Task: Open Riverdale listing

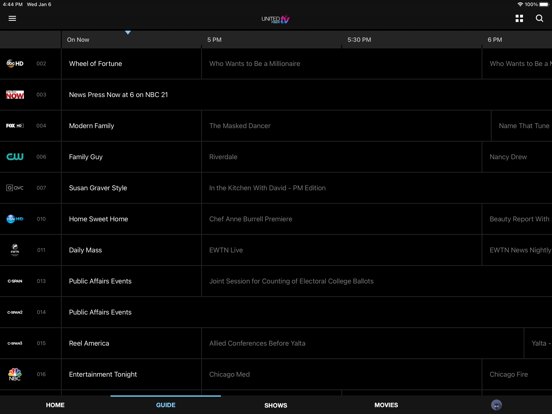Action: [341, 157]
